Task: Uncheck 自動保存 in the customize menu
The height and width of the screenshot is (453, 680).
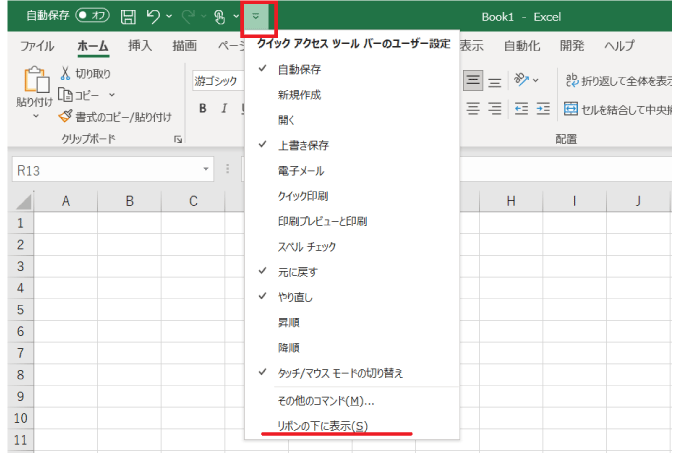Action: 352,69
